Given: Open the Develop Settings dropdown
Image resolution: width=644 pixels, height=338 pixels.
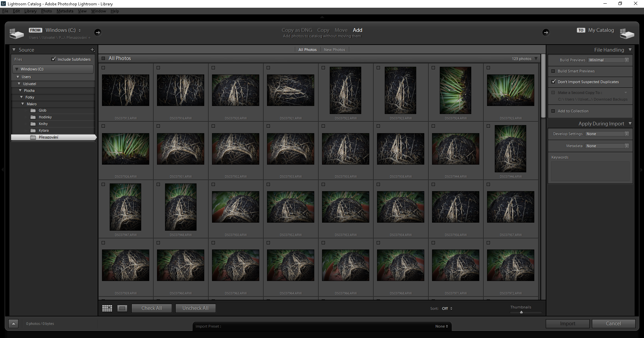Looking at the screenshot, I should 607,134.
